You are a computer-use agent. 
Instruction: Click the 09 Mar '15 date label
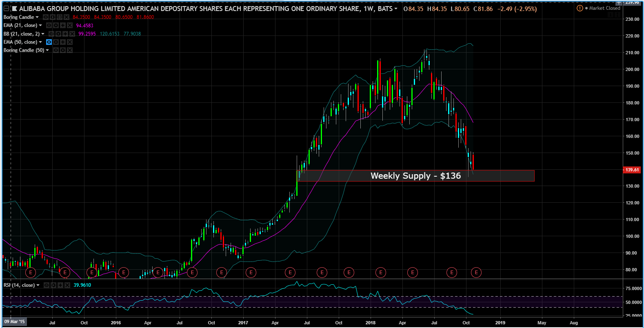(x=14, y=321)
